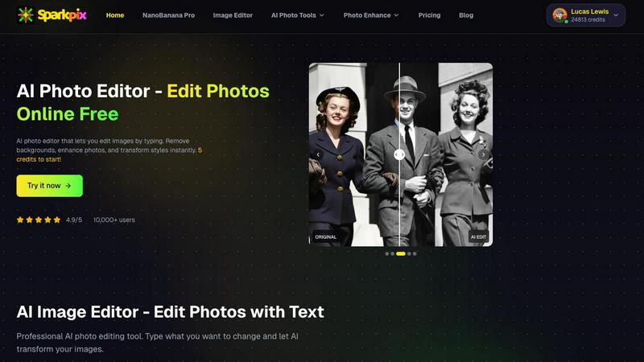Image resolution: width=644 pixels, height=362 pixels.
Task: Click the Sparkpix star logo icon
Action: tap(25, 15)
